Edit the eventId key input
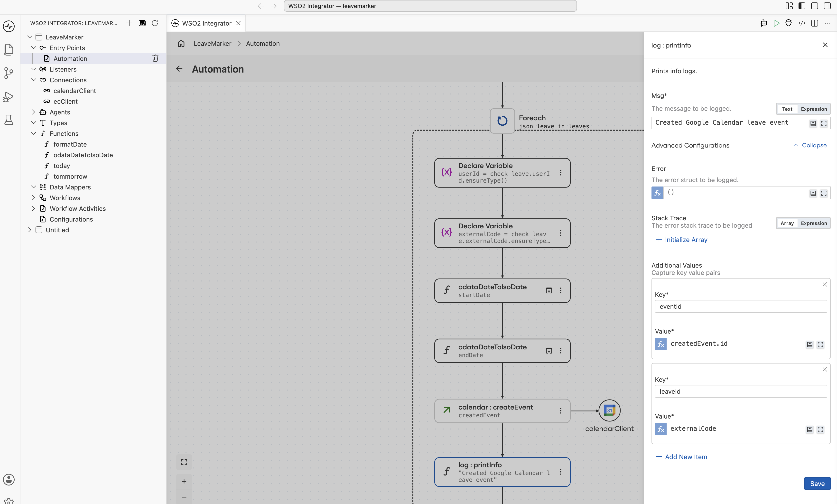This screenshot has height=504, width=837. point(741,306)
